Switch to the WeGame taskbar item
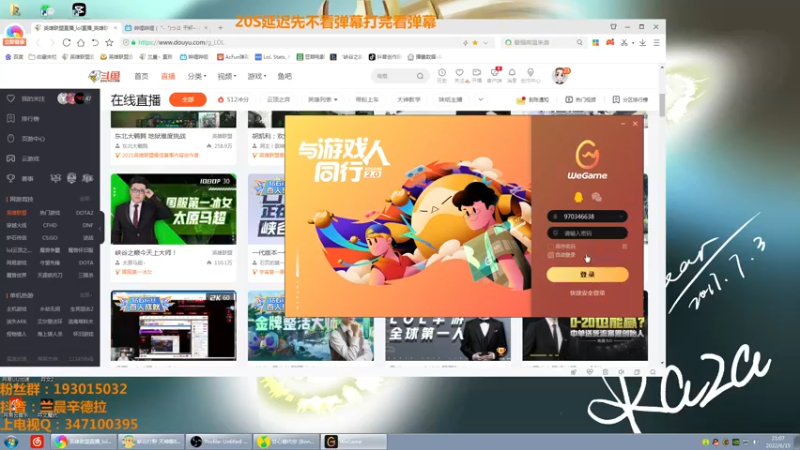Viewport: 800px width, 450px height. 353,441
